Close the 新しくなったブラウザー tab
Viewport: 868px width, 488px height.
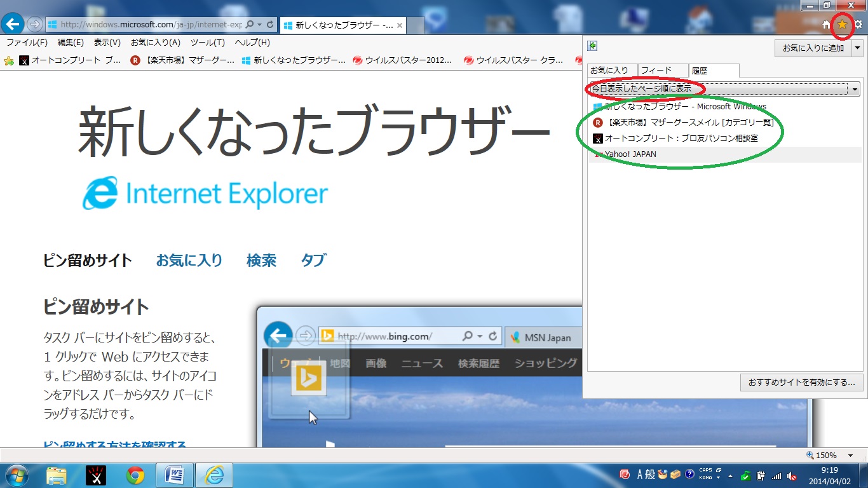click(399, 25)
